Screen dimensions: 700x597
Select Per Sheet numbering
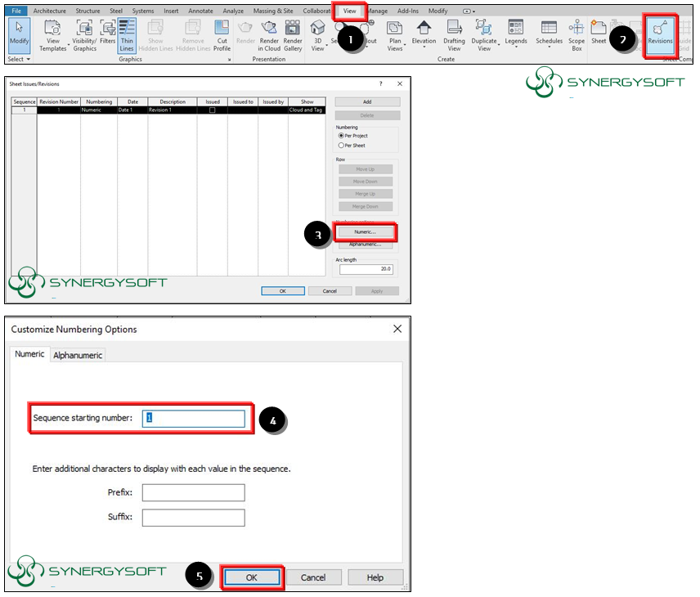click(342, 146)
